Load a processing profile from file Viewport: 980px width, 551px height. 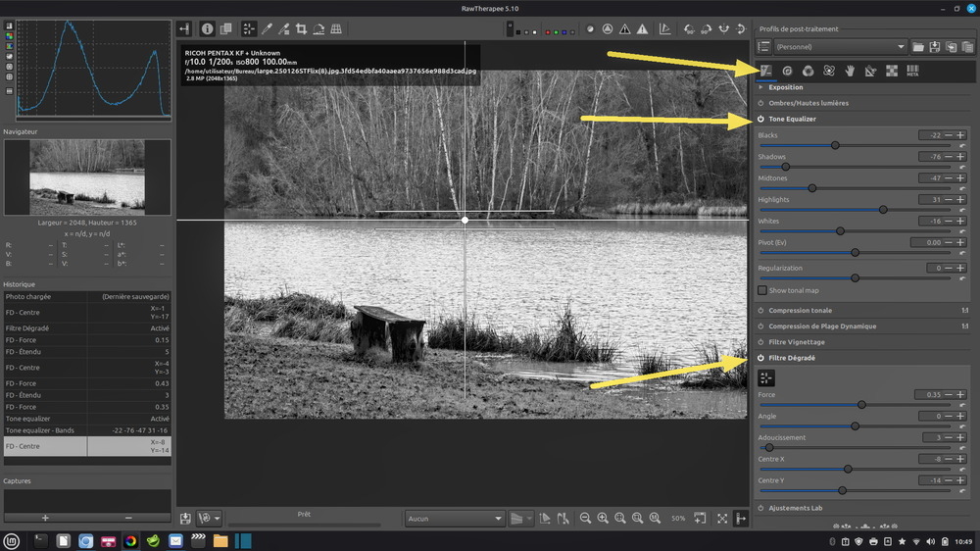(x=918, y=47)
